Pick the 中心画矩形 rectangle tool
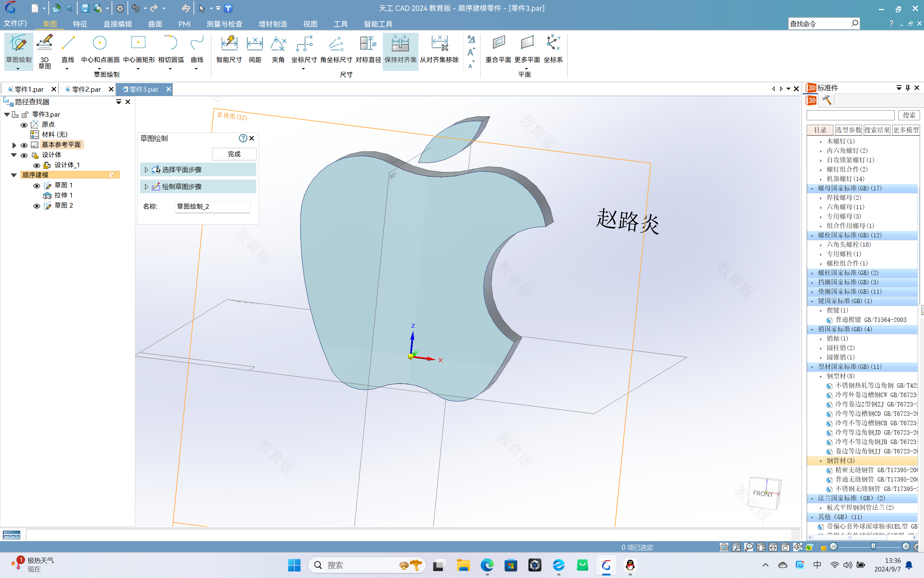This screenshot has width=924, height=578. tap(139, 51)
